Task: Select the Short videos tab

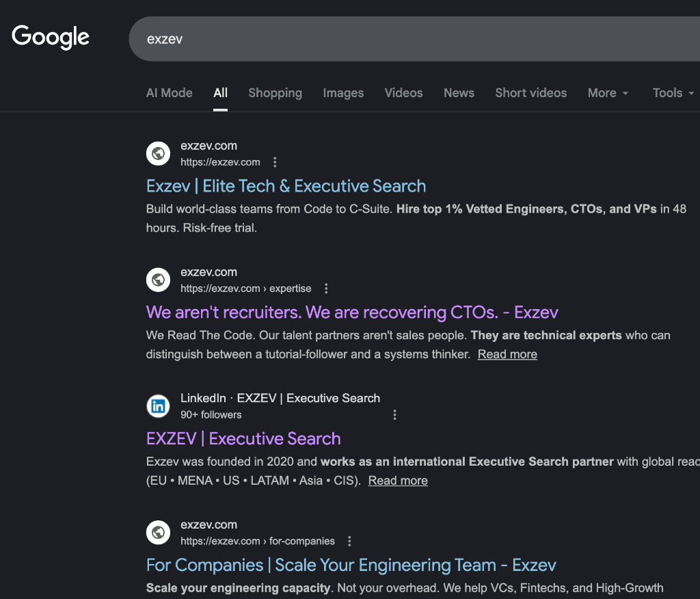Action: 530,93
